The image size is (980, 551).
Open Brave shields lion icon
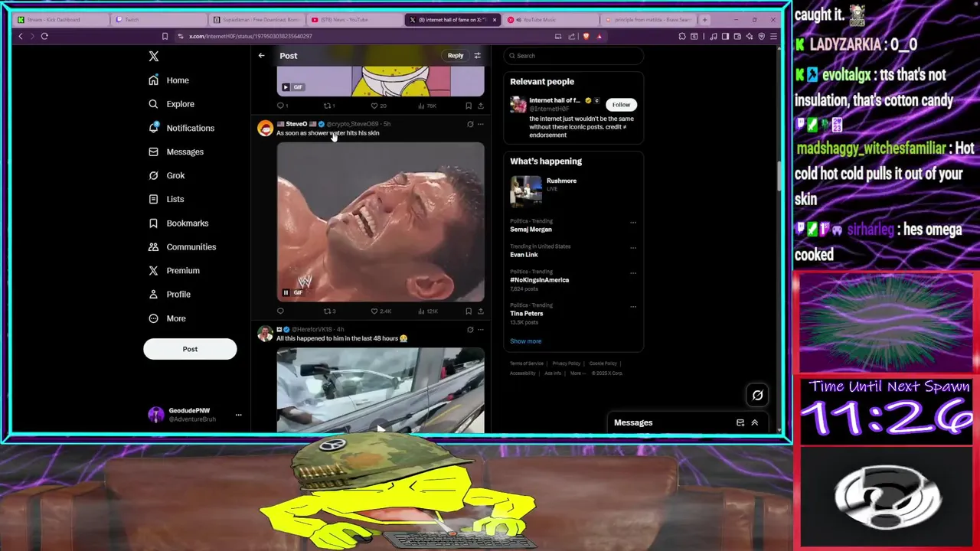[x=586, y=36]
